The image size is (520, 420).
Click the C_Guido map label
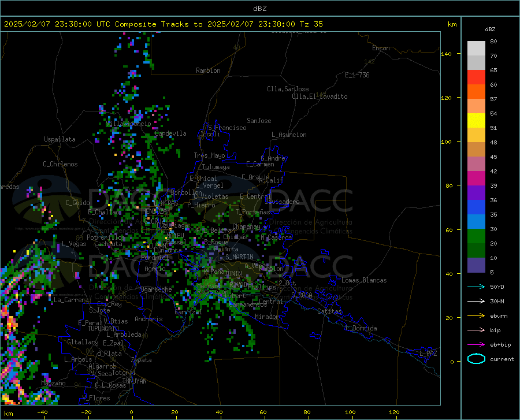click(x=77, y=203)
